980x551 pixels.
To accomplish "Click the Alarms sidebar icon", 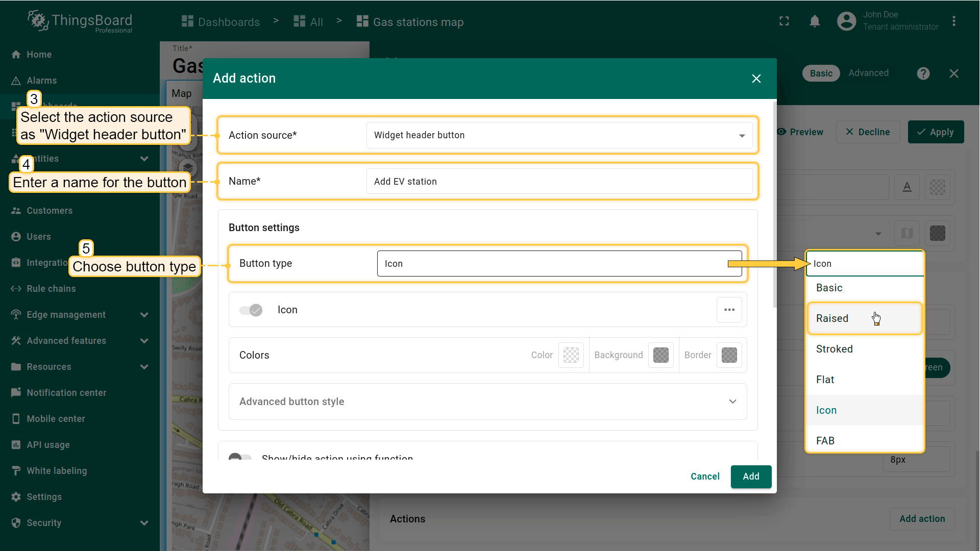I will tap(16, 81).
